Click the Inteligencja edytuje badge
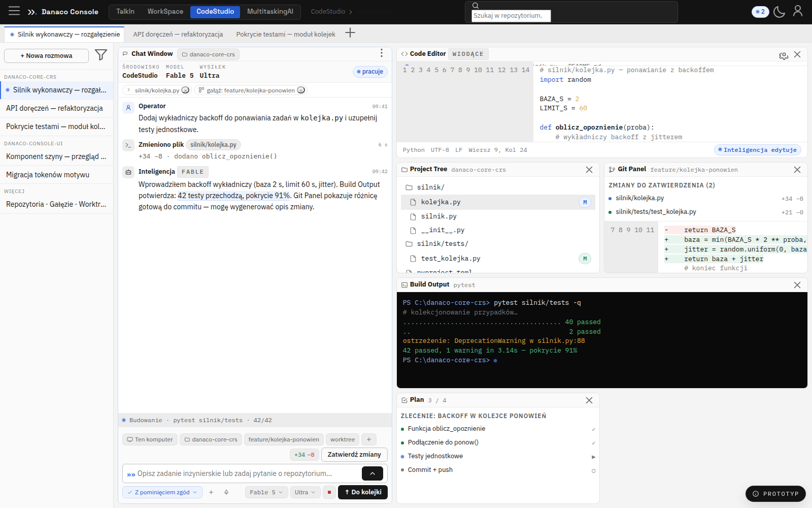The width and height of the screenshot is (812, 508). (758, 150)
